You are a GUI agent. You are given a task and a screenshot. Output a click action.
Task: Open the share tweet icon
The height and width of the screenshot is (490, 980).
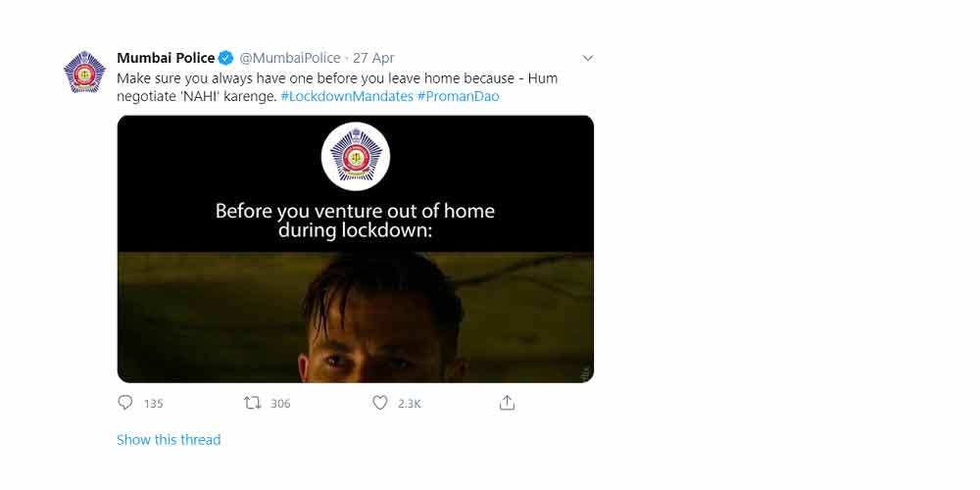(507, 403)
